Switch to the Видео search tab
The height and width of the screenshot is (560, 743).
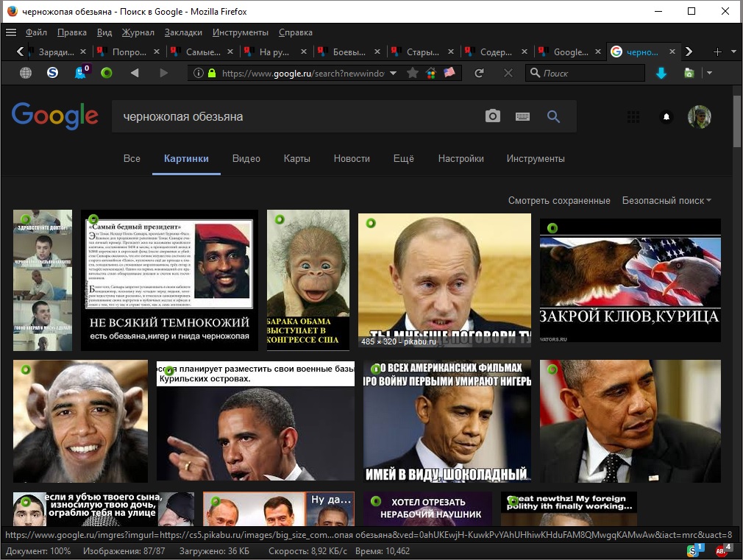tap(246, 158)
